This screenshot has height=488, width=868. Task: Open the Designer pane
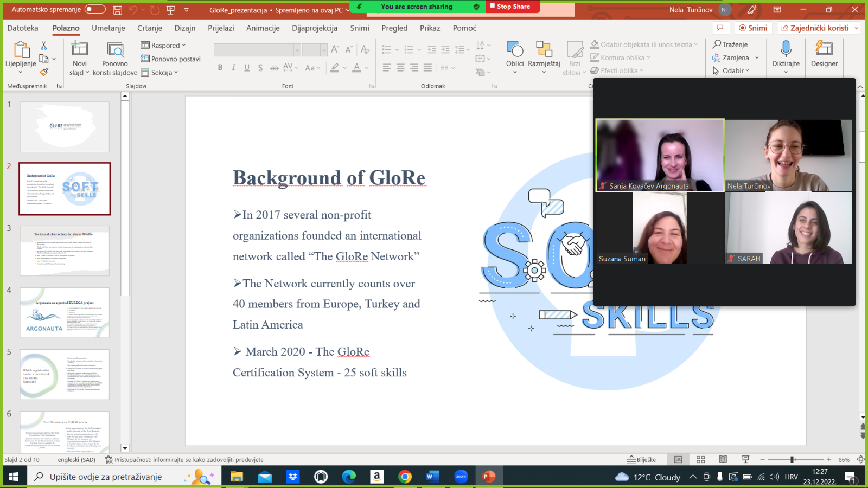tap(824, 54)
